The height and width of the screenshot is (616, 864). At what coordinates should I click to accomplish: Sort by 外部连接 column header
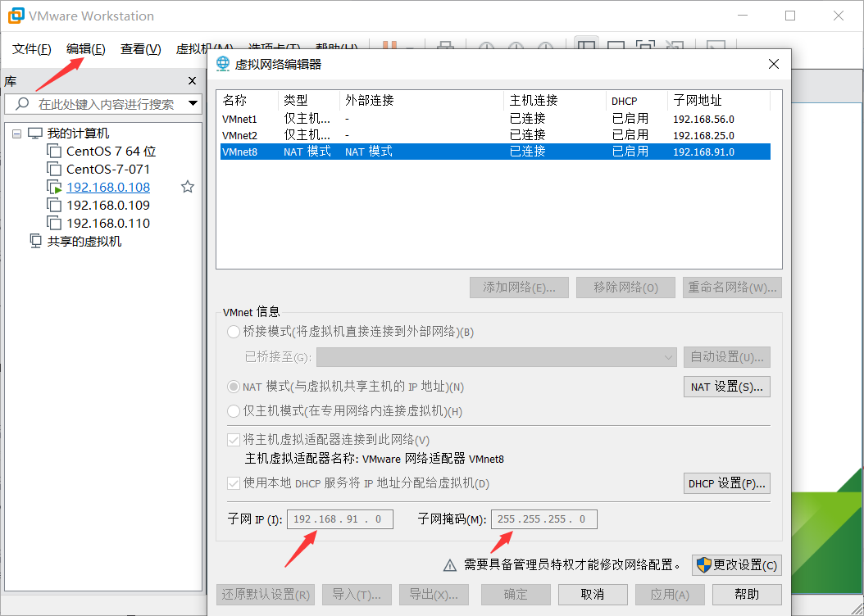[x=421, y=100]
